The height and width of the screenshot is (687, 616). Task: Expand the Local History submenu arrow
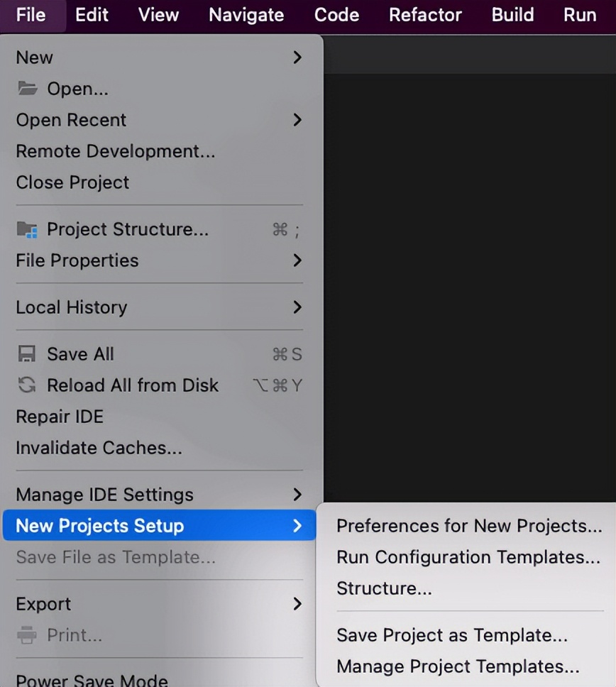coord(297,307)
